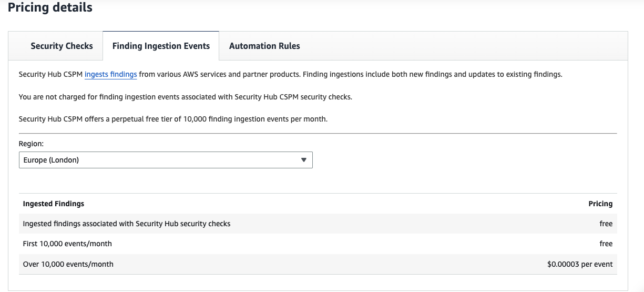Open the Automation Rules tab
The height and width of the screenshot is (292, 644).
[264, 46]
